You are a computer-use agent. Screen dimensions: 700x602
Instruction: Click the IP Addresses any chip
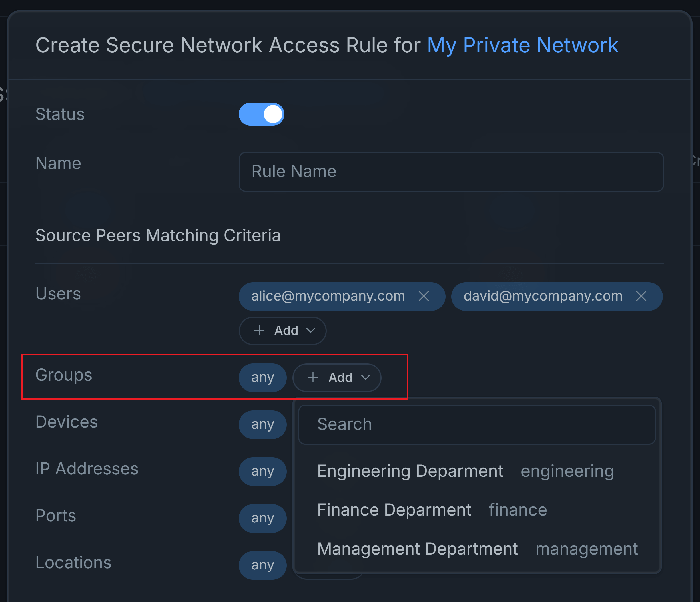pyautogui.click(x=262, y=471)
